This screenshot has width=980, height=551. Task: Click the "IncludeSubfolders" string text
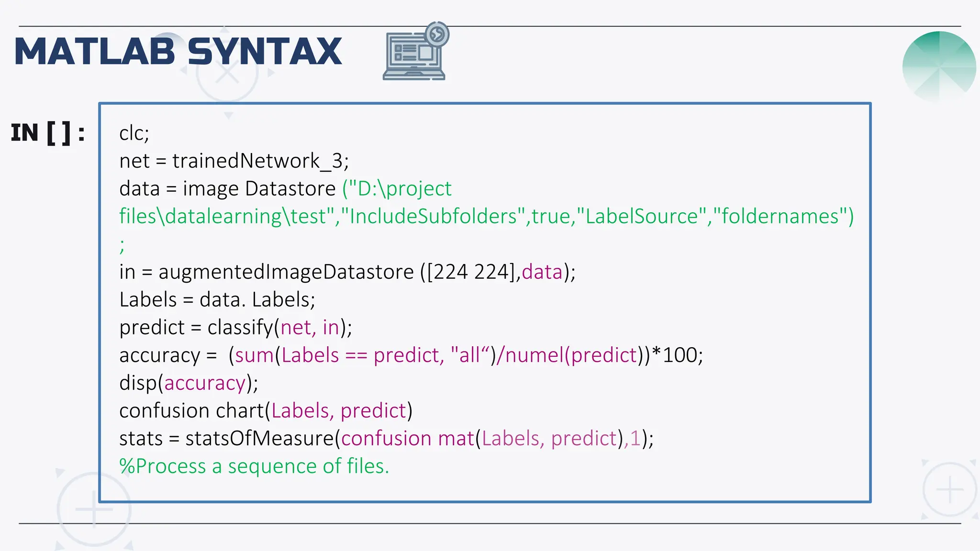433,216
